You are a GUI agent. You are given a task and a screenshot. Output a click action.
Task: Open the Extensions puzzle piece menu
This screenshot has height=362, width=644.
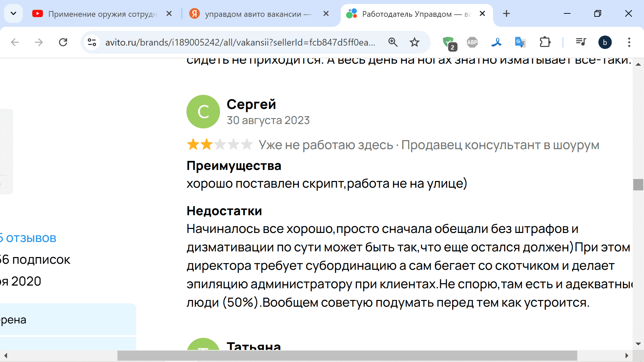pyautogui.click(x=545, y=42)
